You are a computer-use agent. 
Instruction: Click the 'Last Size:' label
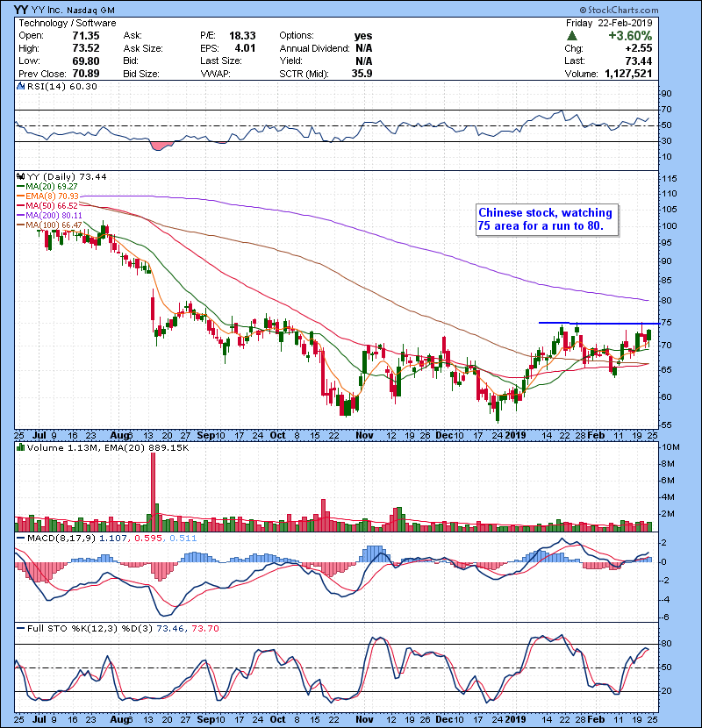221,61
